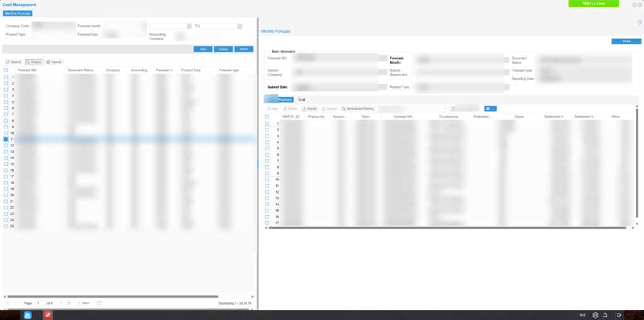The height and width of the screenshot is (320, 644).
Task: Open the TO date calendar picker
Action: click(x=240, y=26)
